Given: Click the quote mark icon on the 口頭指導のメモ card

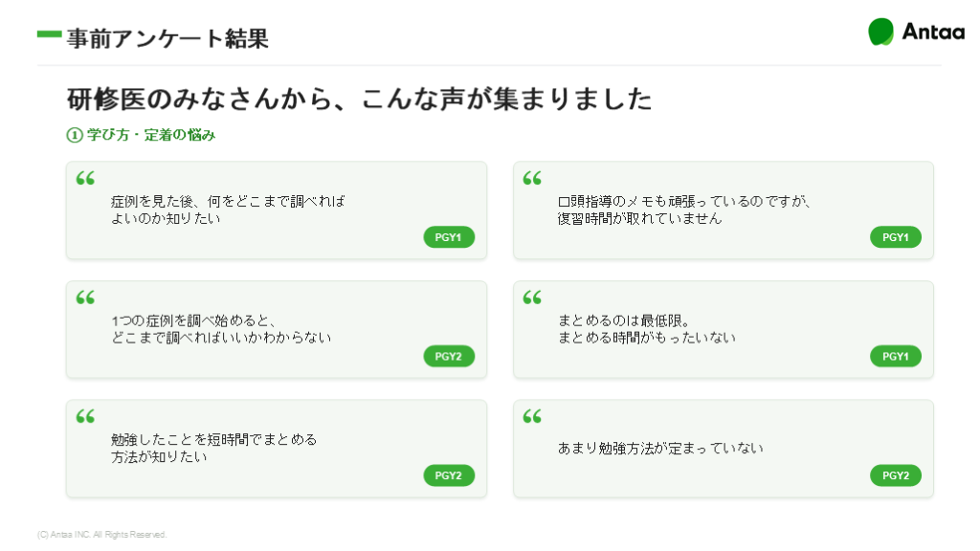Looking at the screenshot, I should tap(532, 178).
